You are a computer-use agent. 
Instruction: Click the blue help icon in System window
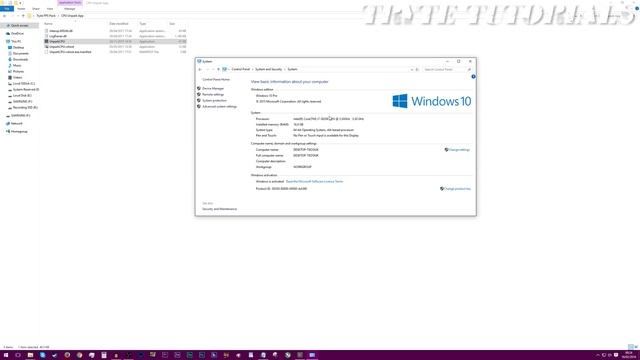pyautogui.click(x=473, y=77)
